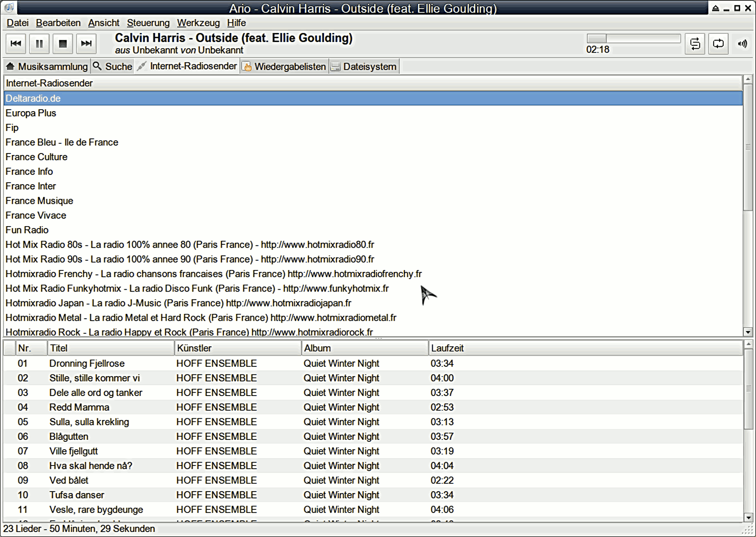
Task: Select track Dele alle ord og tanker
Action: pos(373,393)
